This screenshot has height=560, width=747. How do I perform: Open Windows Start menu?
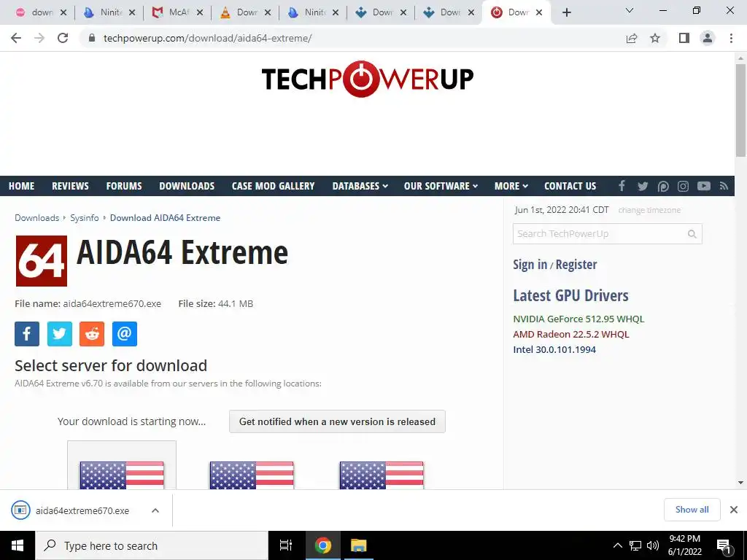pos(18,545)
